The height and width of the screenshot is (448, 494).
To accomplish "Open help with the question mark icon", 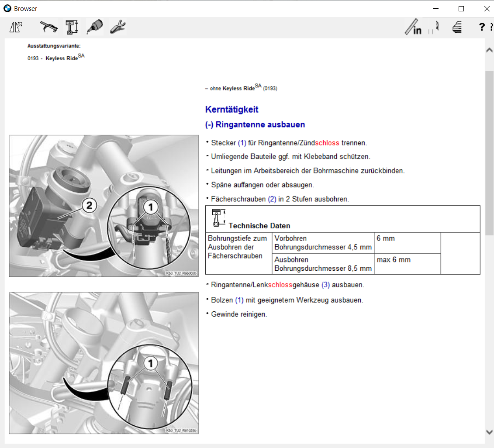I will tap(481, 27).
